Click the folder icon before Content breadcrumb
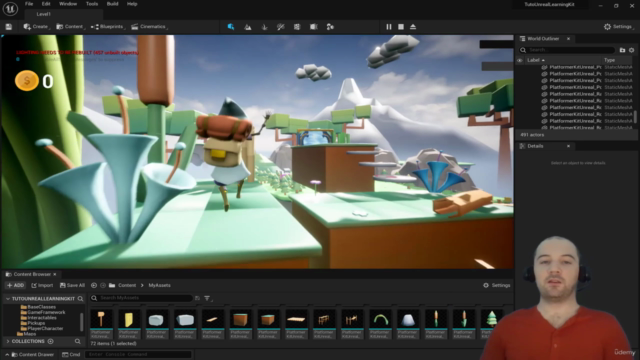640x360 pixels. (112, 285)
